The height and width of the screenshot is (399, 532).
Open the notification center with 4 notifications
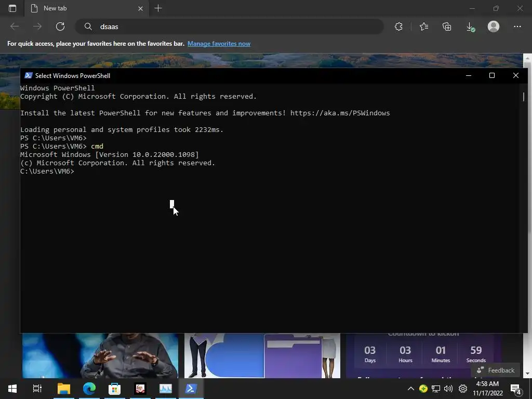point(516,389)
